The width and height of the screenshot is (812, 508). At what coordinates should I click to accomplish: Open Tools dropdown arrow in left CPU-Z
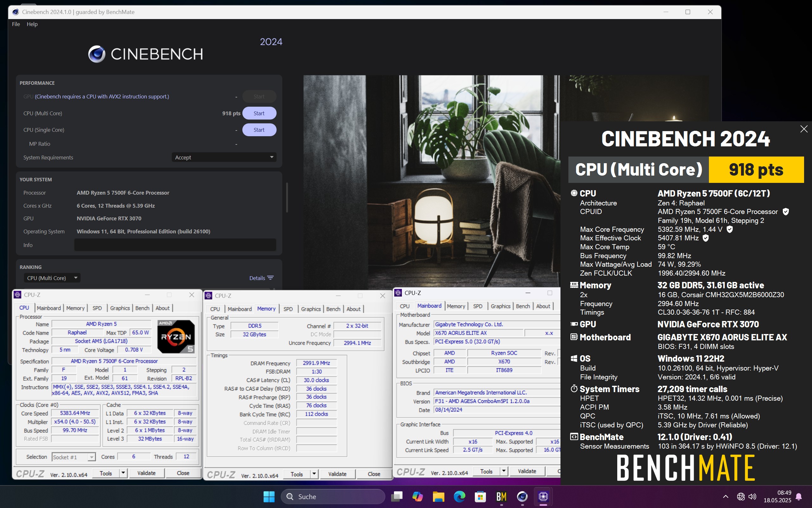coord(123,473)
